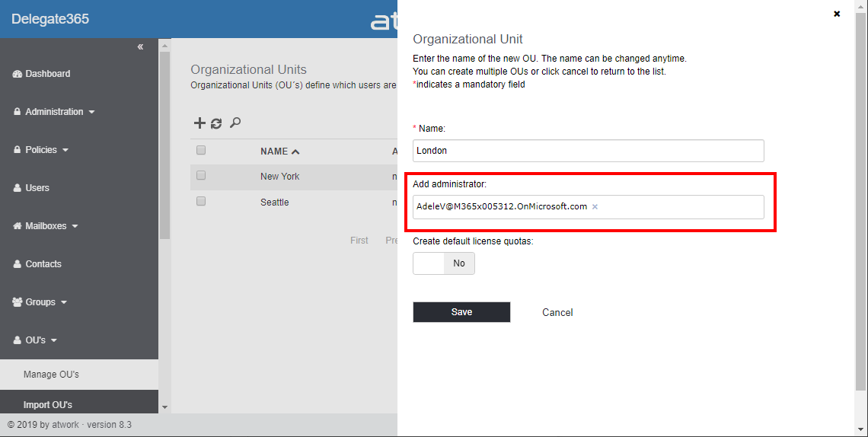Expand the Mailboxes submenu
Image resolution: width=868 pixels, height=437 pixels.
coord(51,226)
